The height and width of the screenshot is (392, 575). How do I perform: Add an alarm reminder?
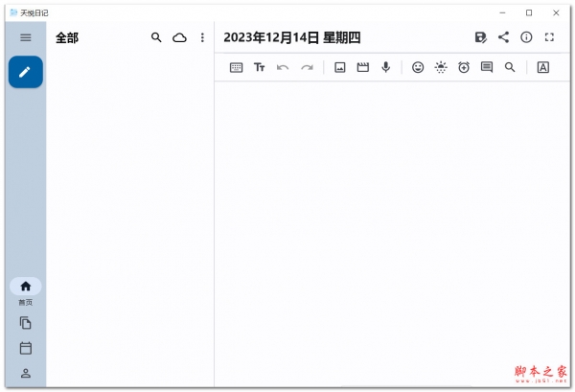464,67
